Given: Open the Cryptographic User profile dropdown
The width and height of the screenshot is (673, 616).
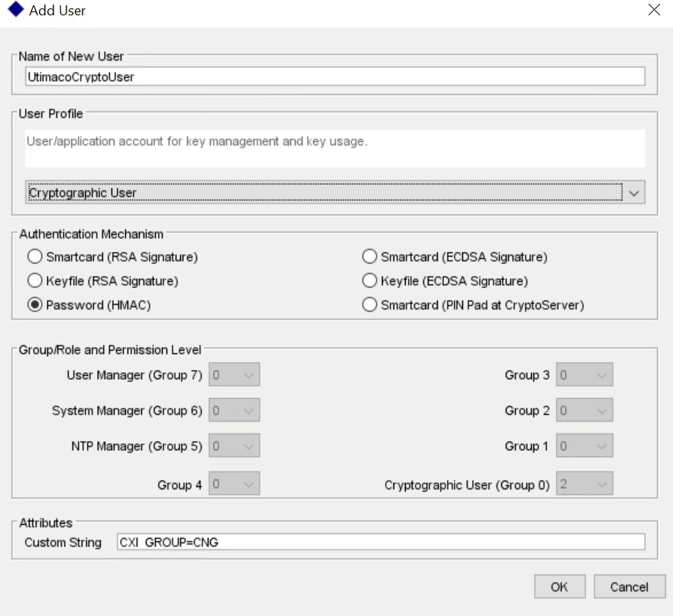Looking at the screenshot, I should coord(335,193).
